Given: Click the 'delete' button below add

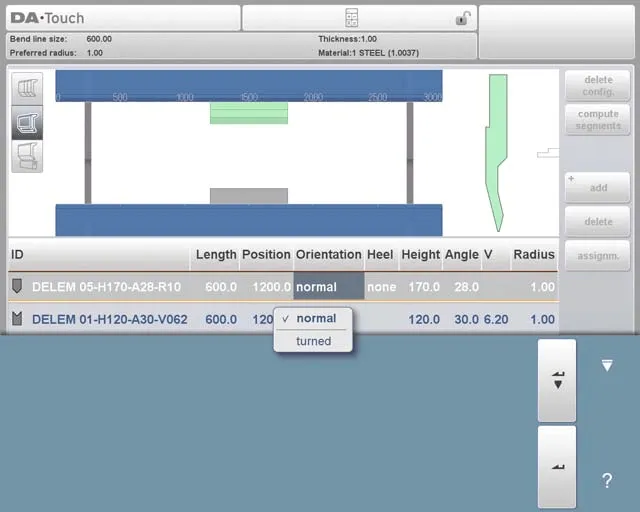Looking at the screenshot, I should [x=597, y=221].
